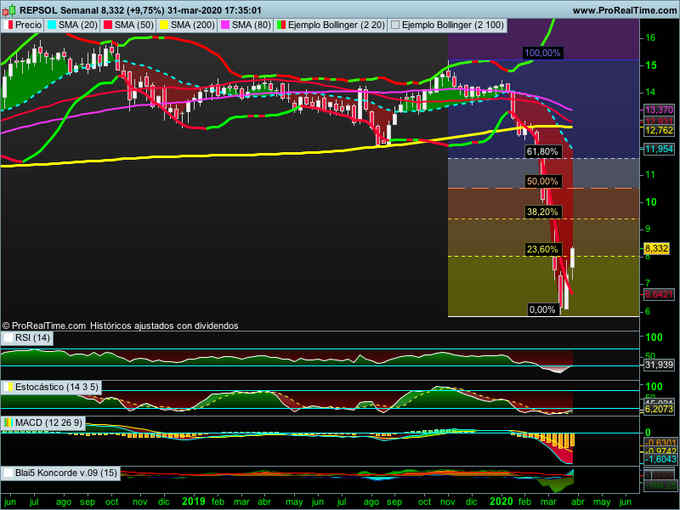Click the red SMA (50) color swatch
This screenshot has height=510, width=680.
[108, 25]
